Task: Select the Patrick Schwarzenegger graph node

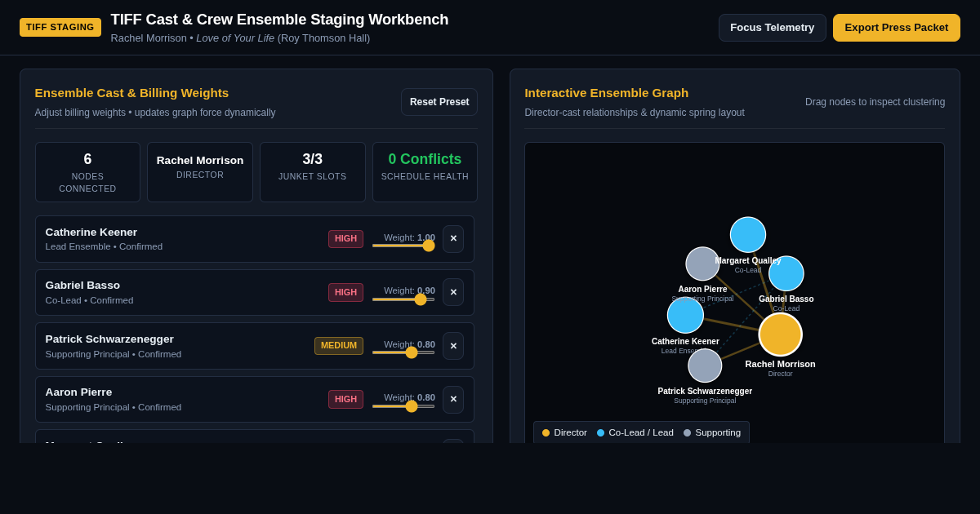Action: point(705,366)
